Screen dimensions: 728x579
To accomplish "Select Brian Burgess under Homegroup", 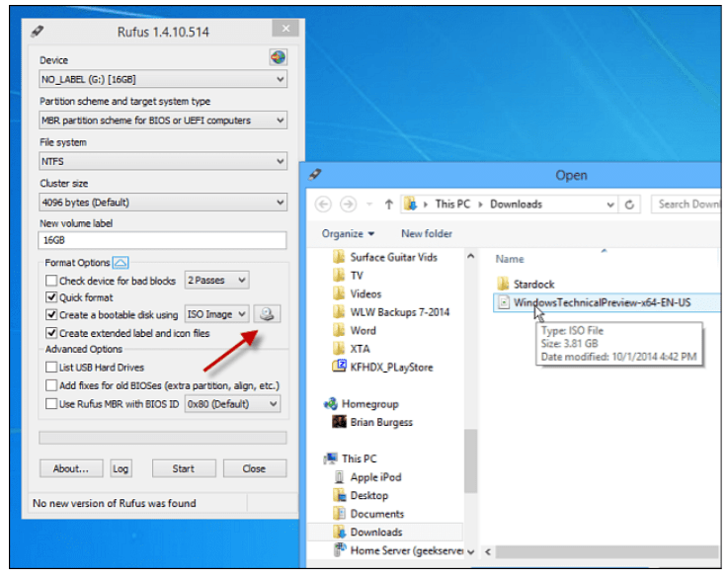I will click(372, 422).
